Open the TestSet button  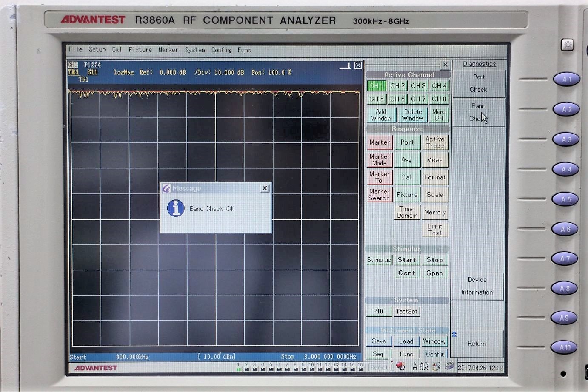click(406, 311)
